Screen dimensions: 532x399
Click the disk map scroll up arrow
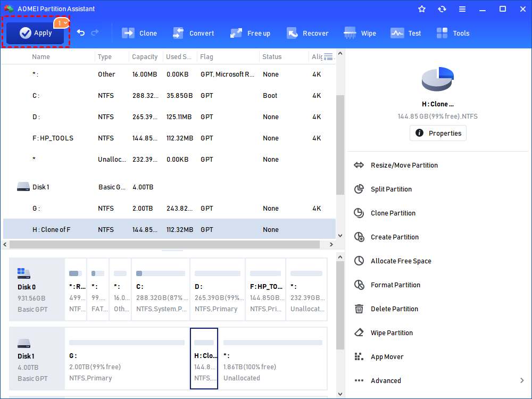pos(340,257)
